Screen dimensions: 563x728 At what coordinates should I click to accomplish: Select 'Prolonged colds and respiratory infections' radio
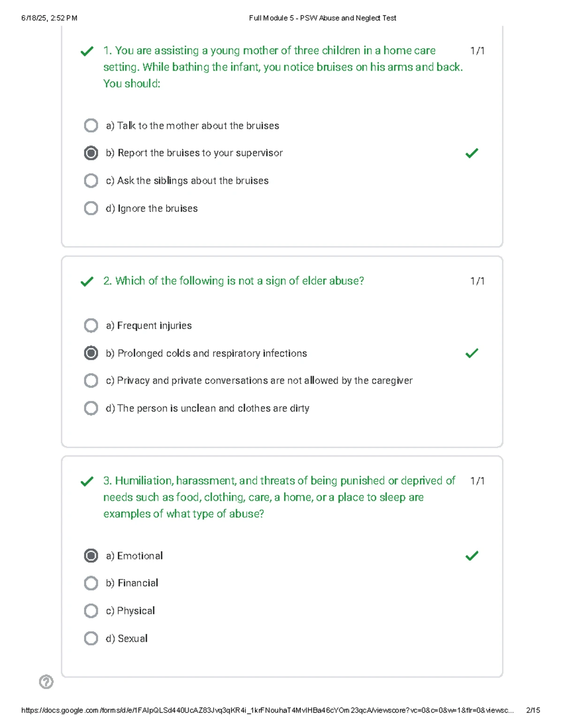coord(91,353)
